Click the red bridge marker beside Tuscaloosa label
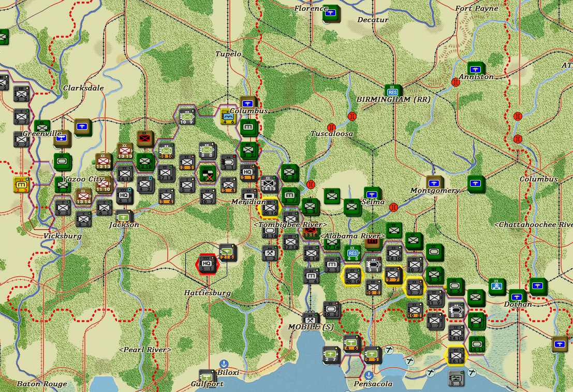 [331, 128]
